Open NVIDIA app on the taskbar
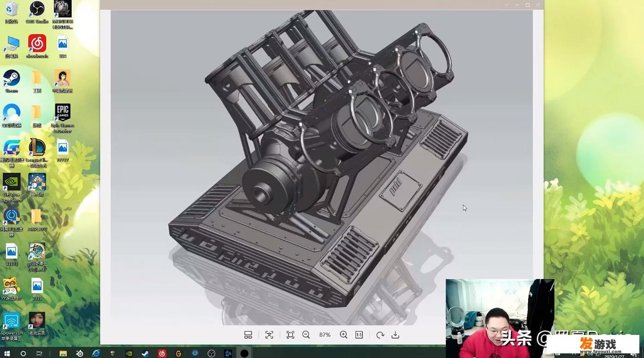Screen dimensions: 644x358 tap(129, 353)
